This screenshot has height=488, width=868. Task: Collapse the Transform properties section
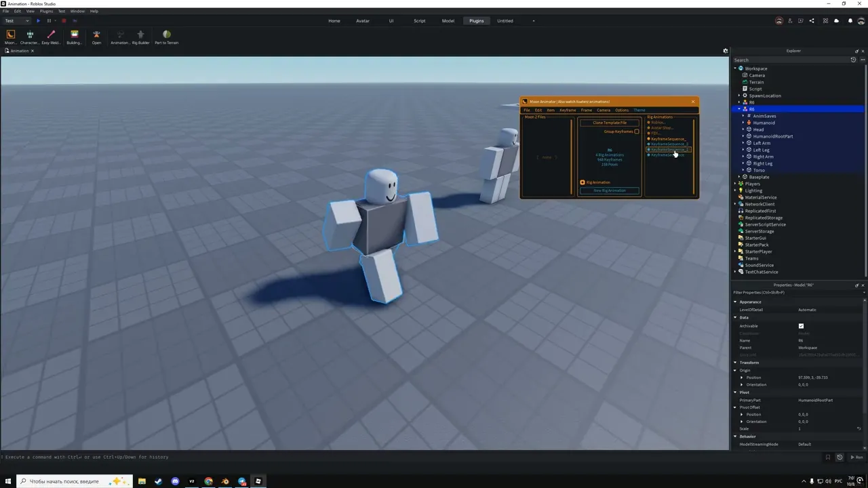[735, 363]
